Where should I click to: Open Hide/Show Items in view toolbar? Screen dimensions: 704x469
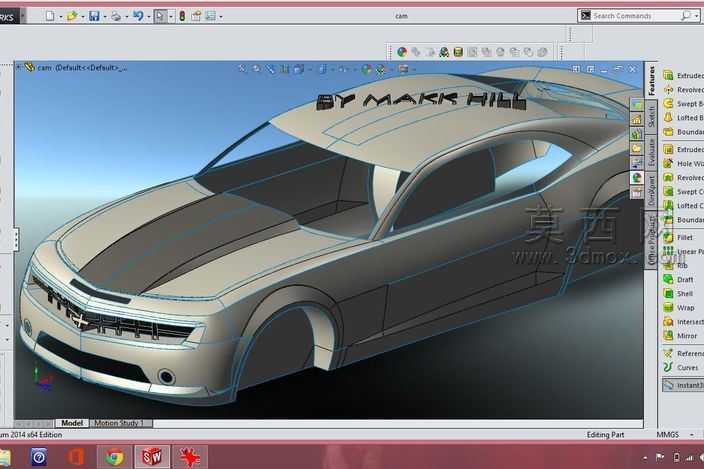click(x=343, y=69)
